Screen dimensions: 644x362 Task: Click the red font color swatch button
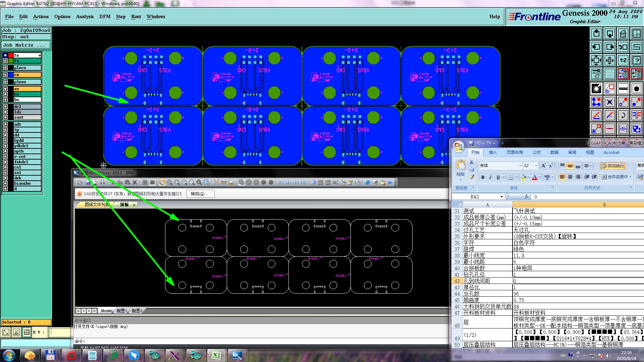point(535,177)
